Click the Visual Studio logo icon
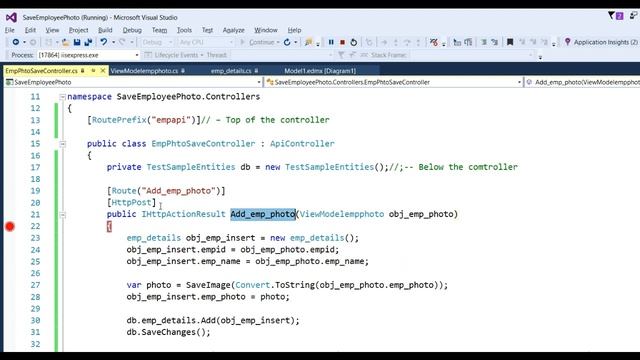The image size is (640, 360). [11, 17]
